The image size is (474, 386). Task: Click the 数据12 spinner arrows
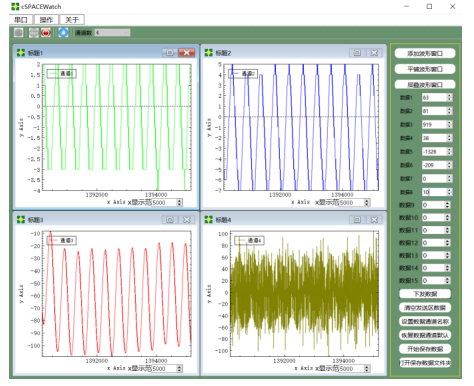coord(447,243)
